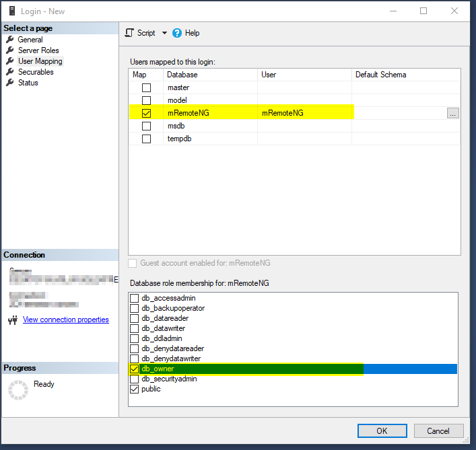Image resolution: width=476 pixels, height=450 pixels.
Task: Check the Map box for tempdb database
Action: (x=146, y=139)
